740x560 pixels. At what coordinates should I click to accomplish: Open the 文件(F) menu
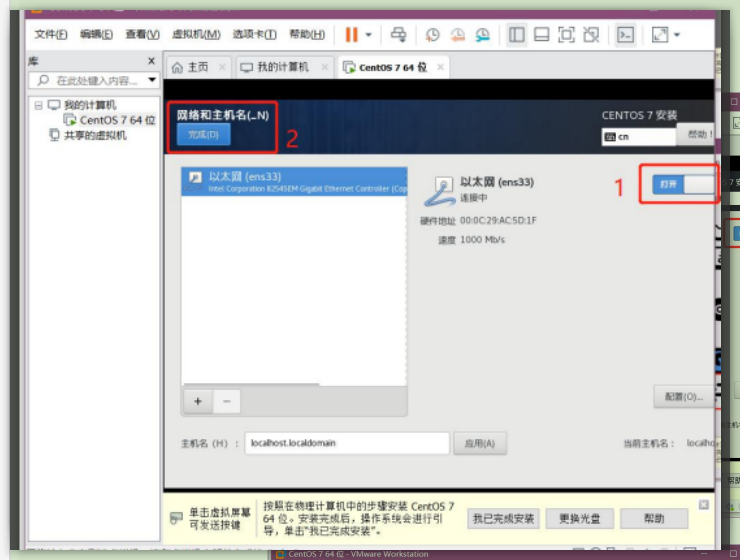pyautogui.click(x=50, y=34)
